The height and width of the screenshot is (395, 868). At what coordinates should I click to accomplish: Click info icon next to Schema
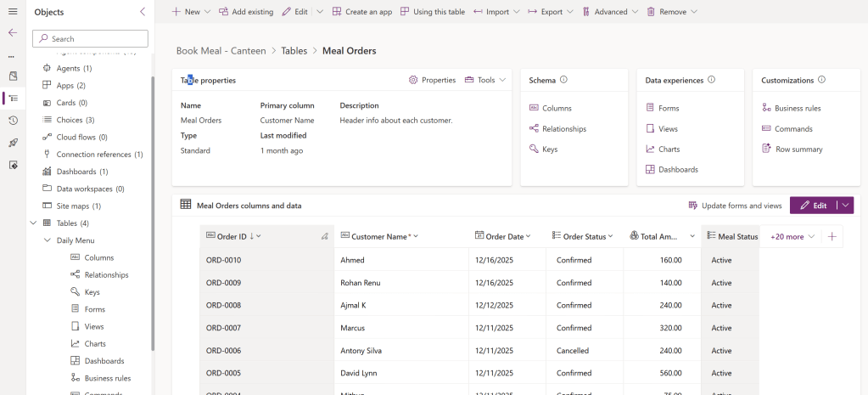(563, 80)
